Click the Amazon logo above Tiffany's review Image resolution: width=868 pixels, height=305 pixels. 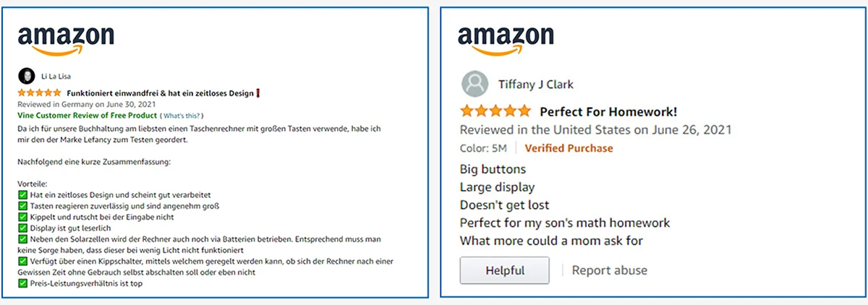pyautogui.click(x=506, y=40)
